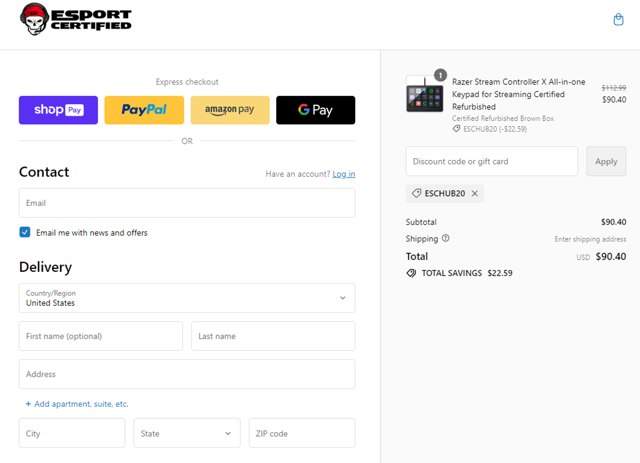Open the Country/Region dropdown

187,298
